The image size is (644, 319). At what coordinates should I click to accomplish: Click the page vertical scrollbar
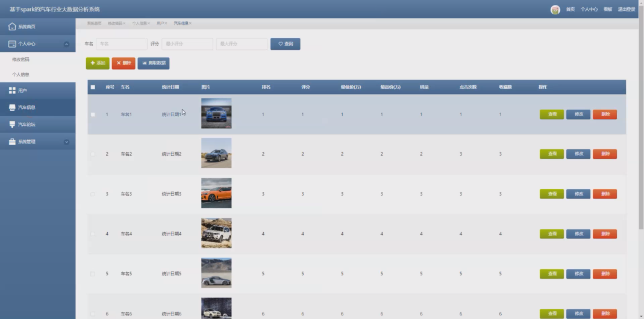pyautogui.click(x=641, y=123)
